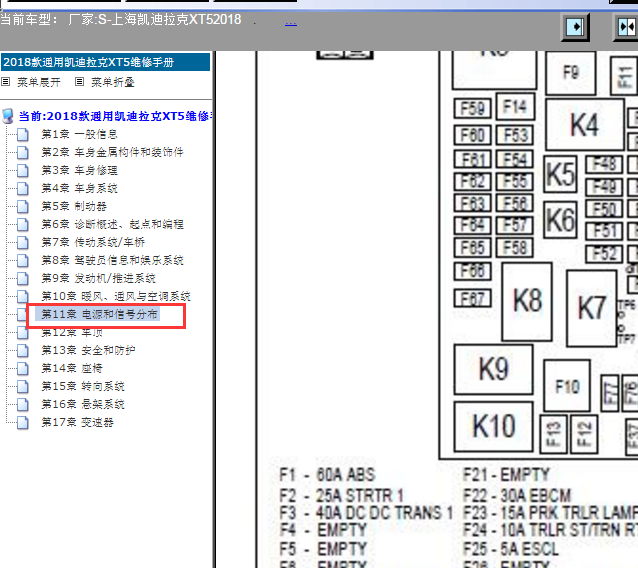This screenshot has height=568, width=638.
Task: Click the K10 relay box in the diagram
Action: pos(494,427)
